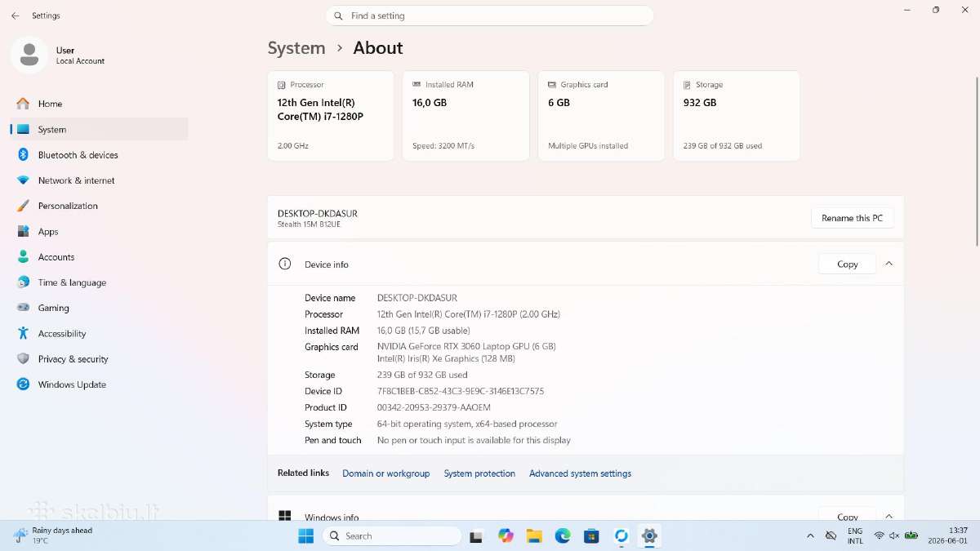Open Time & language settings

(72, 282)
